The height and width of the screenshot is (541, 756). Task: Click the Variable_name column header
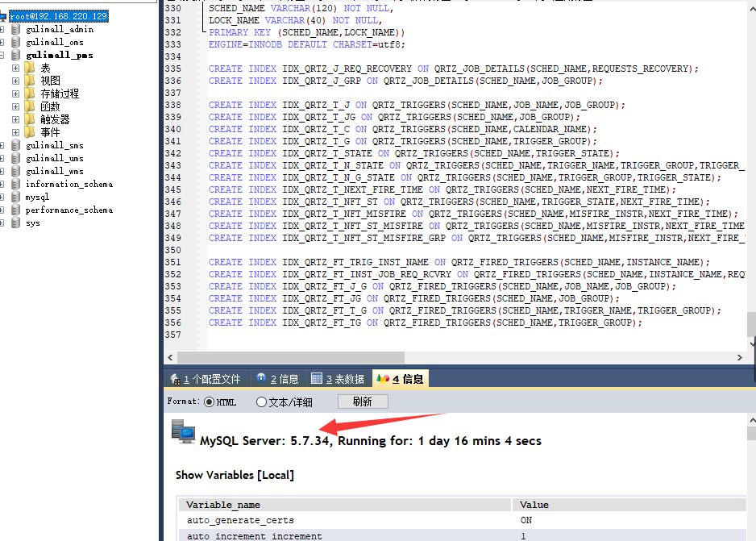tap(345, 505)
